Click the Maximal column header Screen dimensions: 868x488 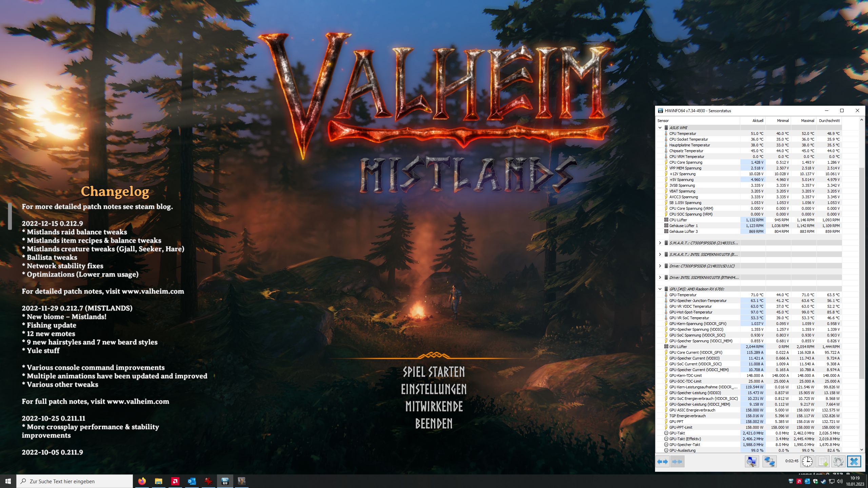pyautogui.click(x=807, y=121)
